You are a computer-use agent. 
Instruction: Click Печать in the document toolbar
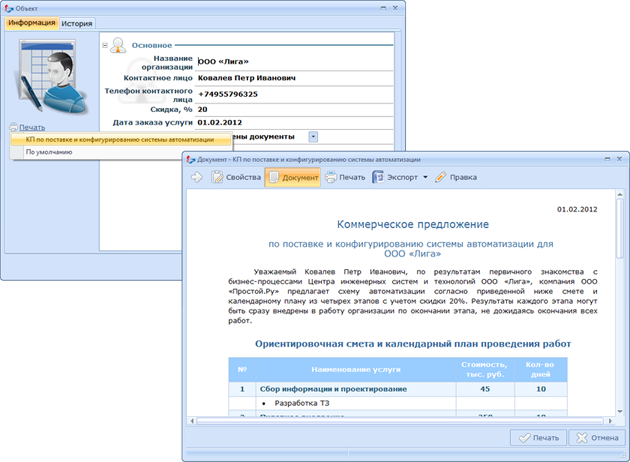point(345,177)
